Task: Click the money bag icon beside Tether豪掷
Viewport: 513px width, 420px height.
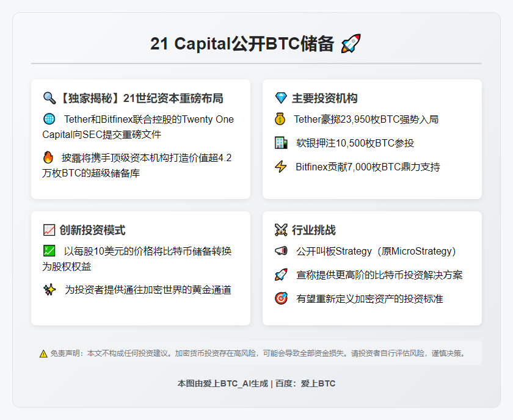Action: click(280, 119)
